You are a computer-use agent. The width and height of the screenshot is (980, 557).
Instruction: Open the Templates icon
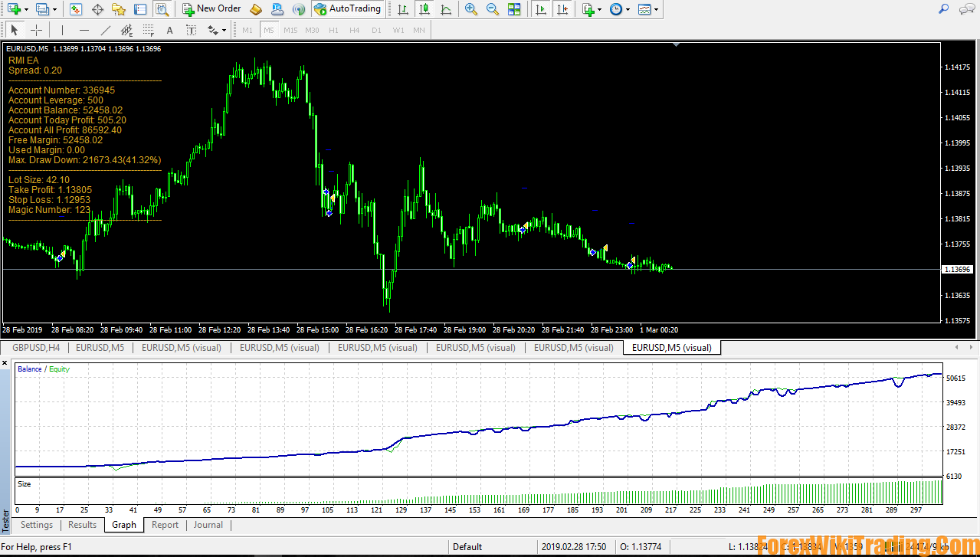645,9
